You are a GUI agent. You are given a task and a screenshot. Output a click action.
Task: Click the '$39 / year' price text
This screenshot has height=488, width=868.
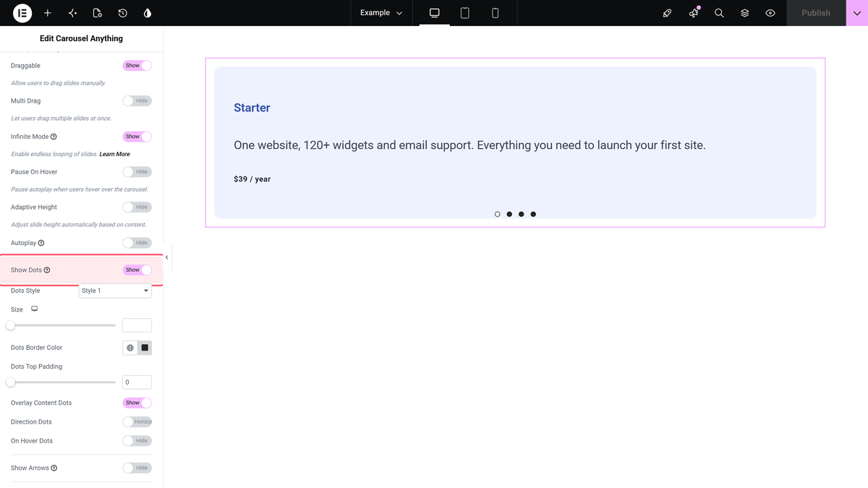pyautogui.click(x=252, y=179)
